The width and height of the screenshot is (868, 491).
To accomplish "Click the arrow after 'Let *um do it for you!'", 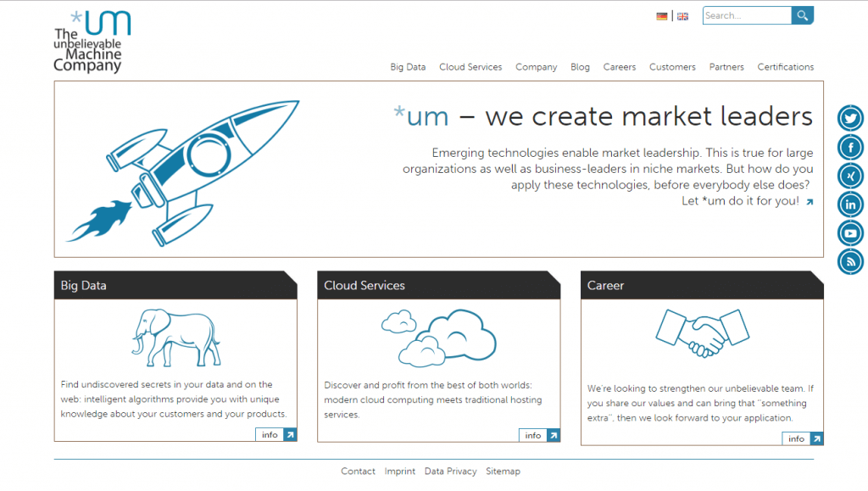I will point(810,202).
